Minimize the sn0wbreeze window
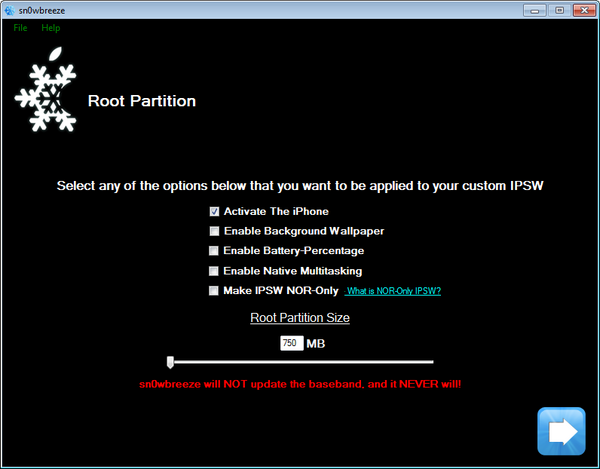The height and width of the screenshot is (469, 600). click(x=535, y=10)
